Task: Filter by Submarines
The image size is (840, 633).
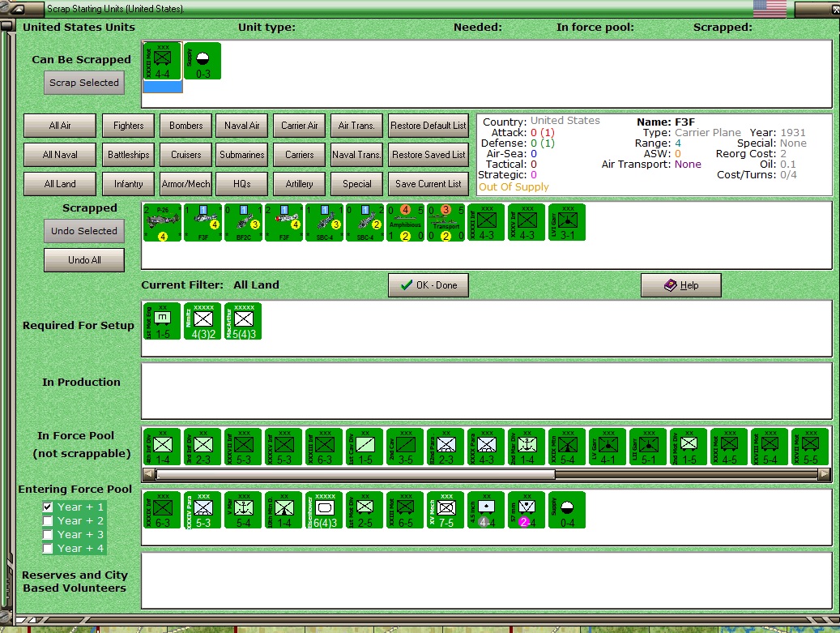Action: click(x=242, y=154)
